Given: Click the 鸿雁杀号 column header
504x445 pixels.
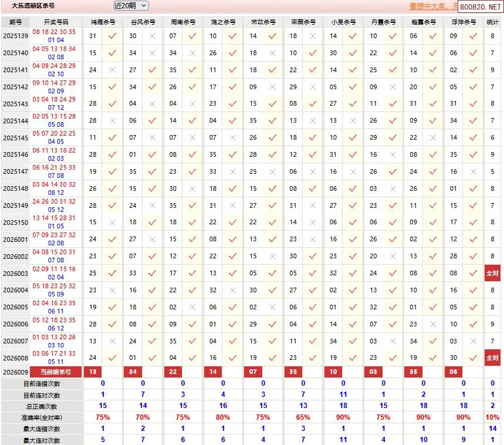Looking at the screenshot, I should click(x=103, y=22).
